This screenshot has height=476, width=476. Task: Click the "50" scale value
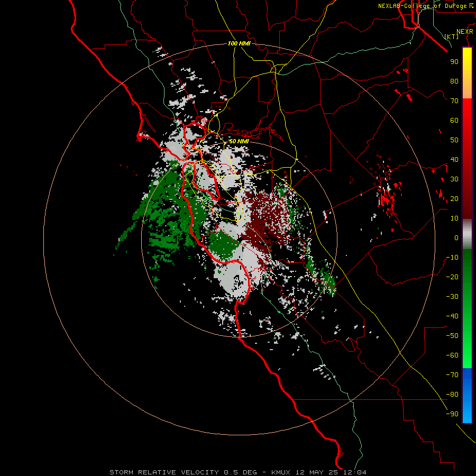454,140
